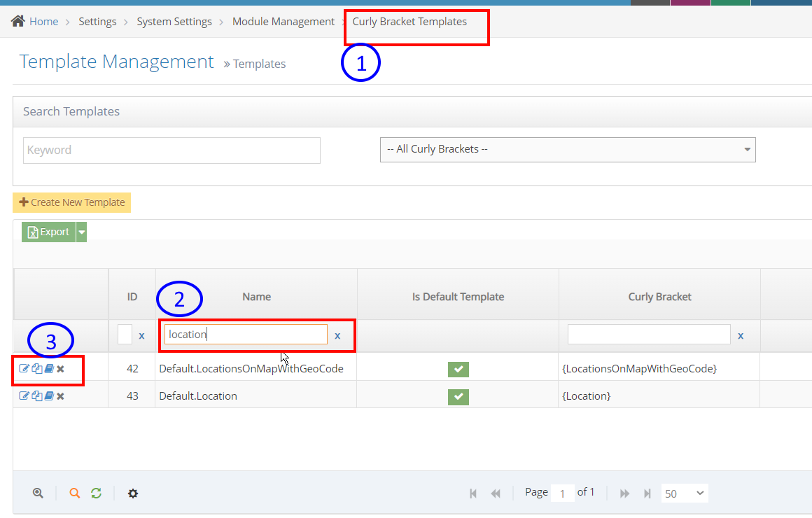Click the refresh grid icon in footer

(97, 493)
